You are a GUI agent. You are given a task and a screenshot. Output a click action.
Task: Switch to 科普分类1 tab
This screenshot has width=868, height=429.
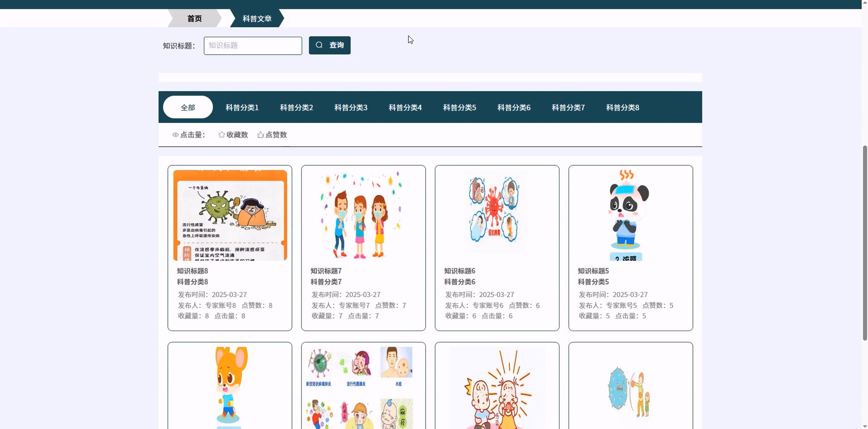pyautogui.click(x=242, y=107)
